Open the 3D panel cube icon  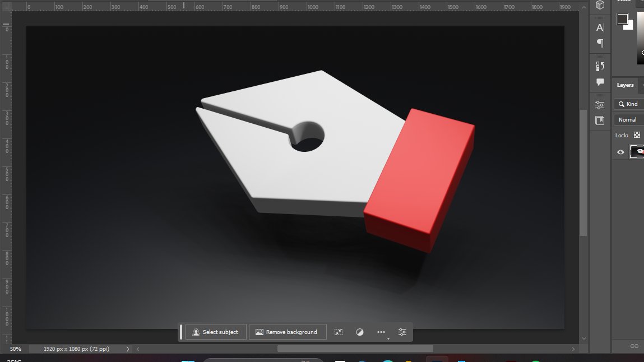point(600,4)
